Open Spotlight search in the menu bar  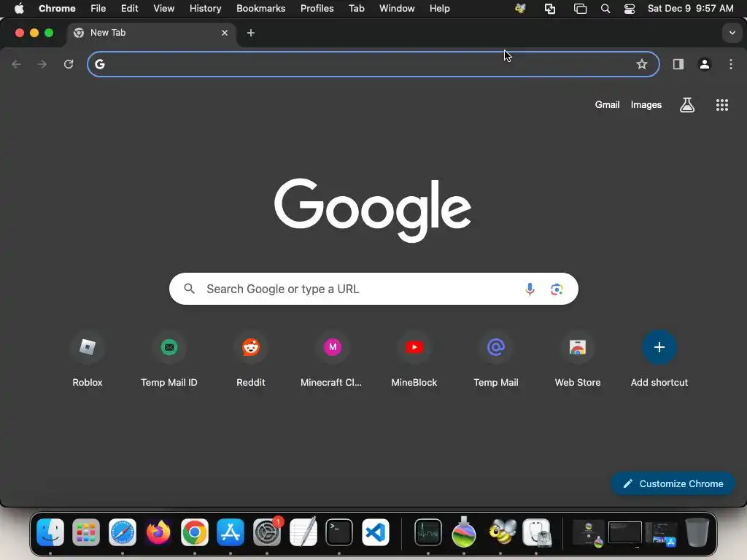[605, 9]
